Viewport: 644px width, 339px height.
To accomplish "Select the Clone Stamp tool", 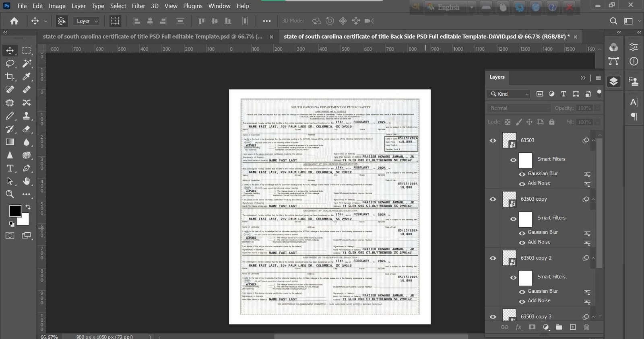I will tap(27, 116).
